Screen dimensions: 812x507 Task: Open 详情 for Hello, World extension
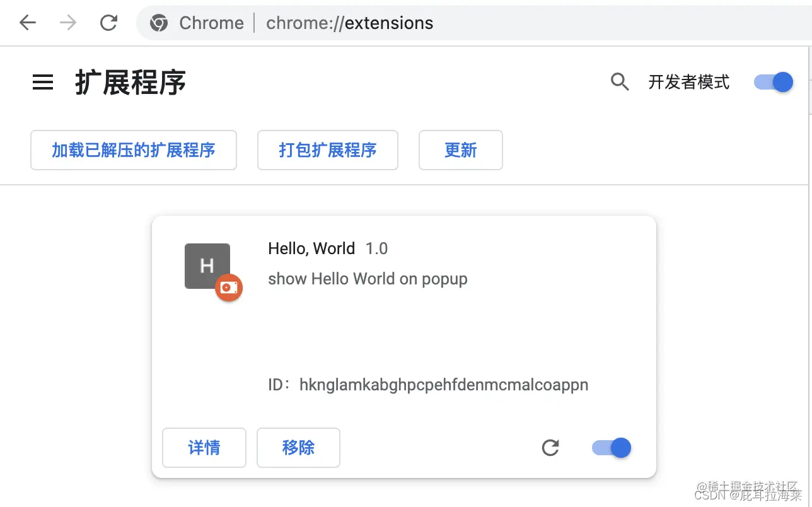point(204,448)
